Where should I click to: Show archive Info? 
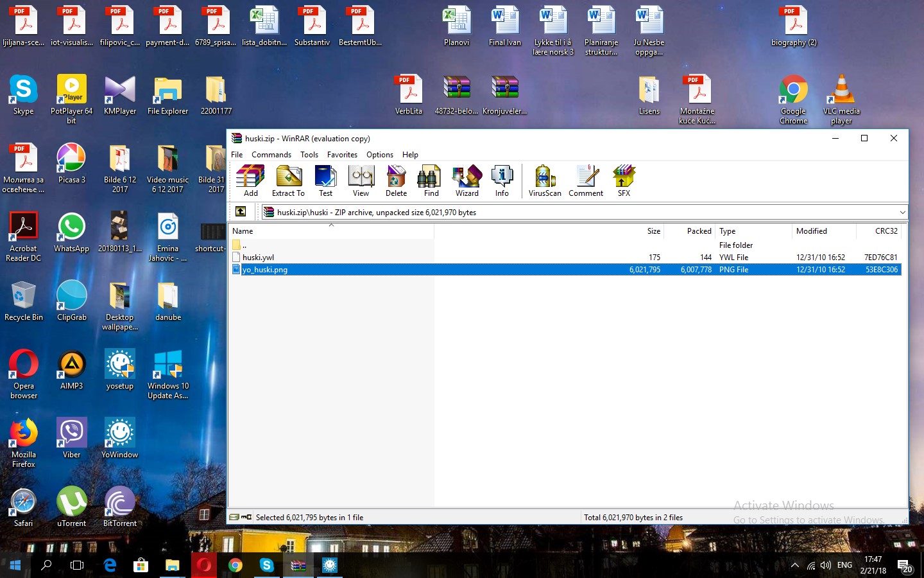pyautogui.click(x=502, y=180)
